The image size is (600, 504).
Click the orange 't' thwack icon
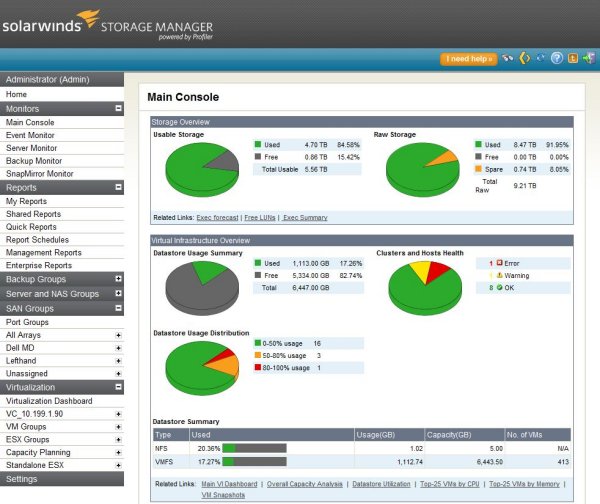pos(573,58)
